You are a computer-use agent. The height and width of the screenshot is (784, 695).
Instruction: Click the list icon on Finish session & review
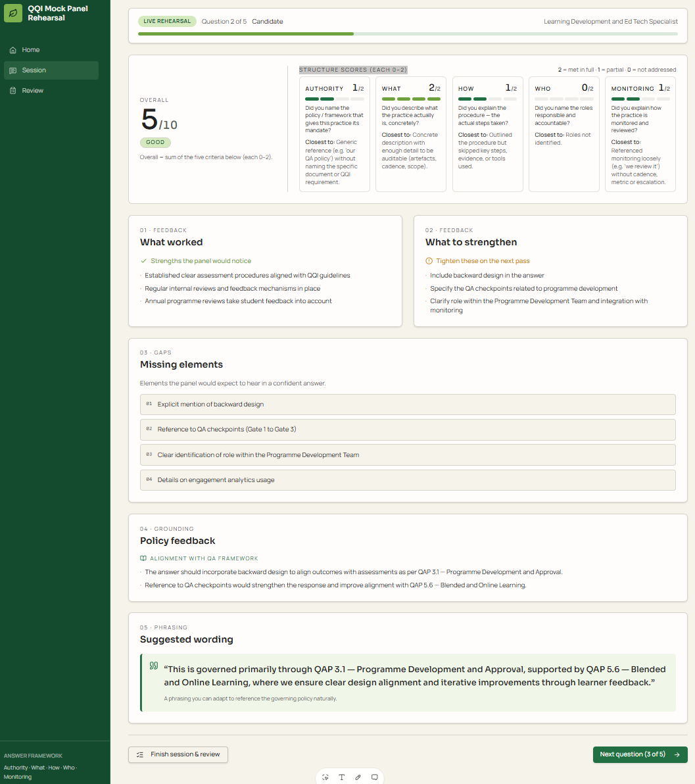[140, 754]
